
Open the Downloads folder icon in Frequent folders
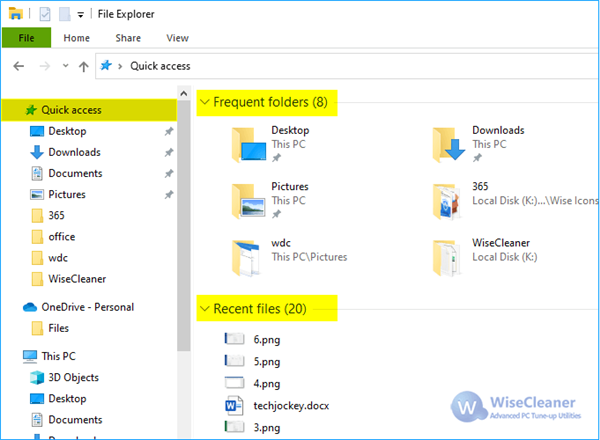coord(452,143)
